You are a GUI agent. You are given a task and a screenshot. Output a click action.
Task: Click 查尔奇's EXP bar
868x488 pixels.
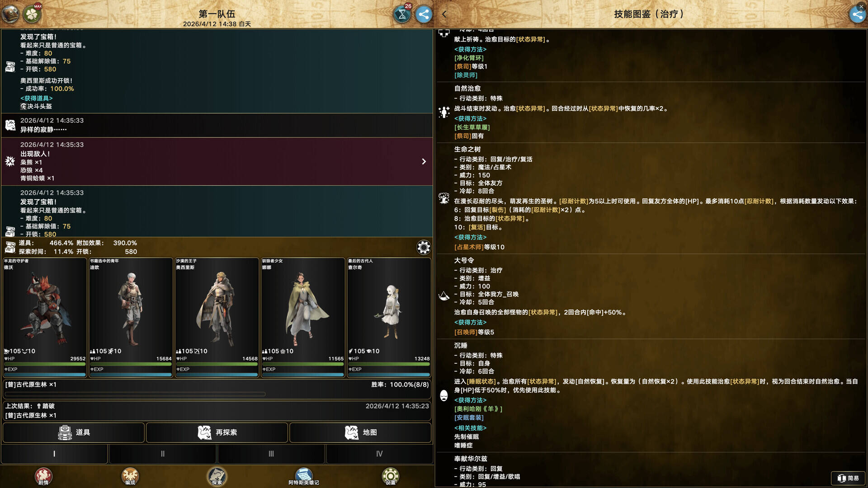coord(389,375)
